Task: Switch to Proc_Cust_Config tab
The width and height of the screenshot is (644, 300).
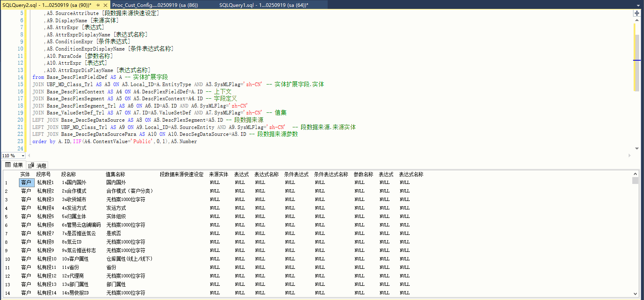Action: pyautogui.click(x=155, y=5)
